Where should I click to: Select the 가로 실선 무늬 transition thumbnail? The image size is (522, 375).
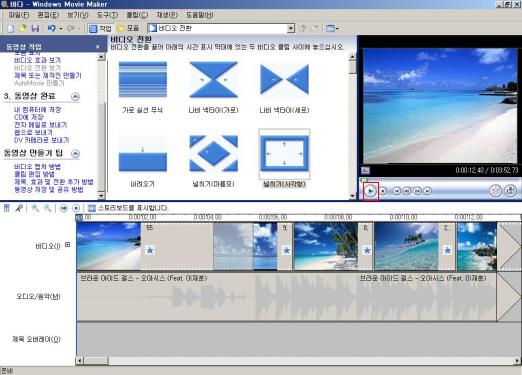pyautogui.click(x=143, y=79)
